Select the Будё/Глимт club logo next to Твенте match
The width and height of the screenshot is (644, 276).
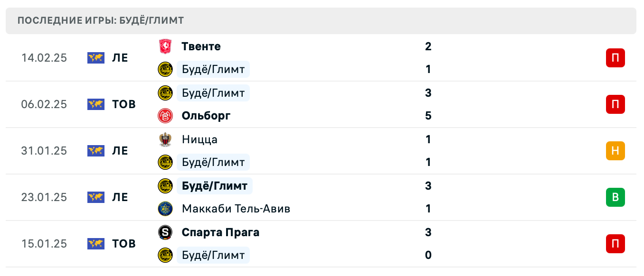click(x=166, y=69)
